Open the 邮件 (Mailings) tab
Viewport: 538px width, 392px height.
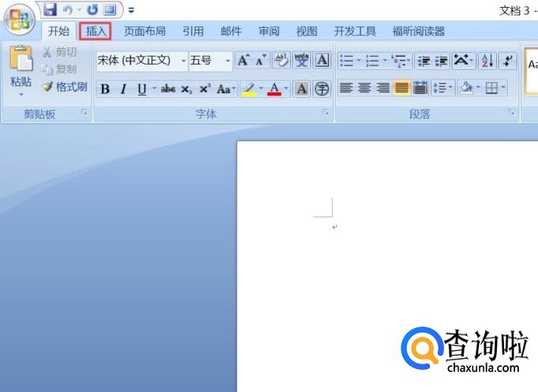(231, 32)
